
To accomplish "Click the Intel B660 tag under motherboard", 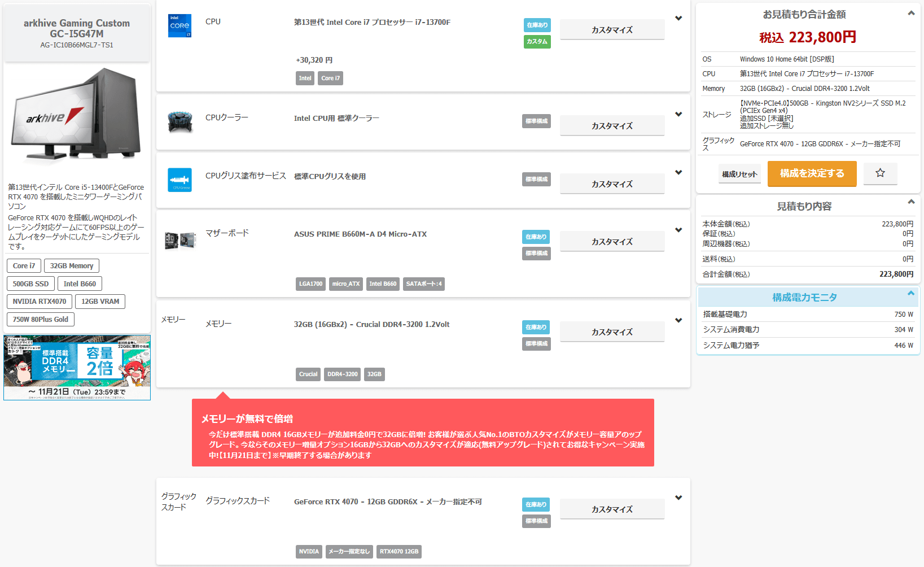I will [x=383, y=284].
